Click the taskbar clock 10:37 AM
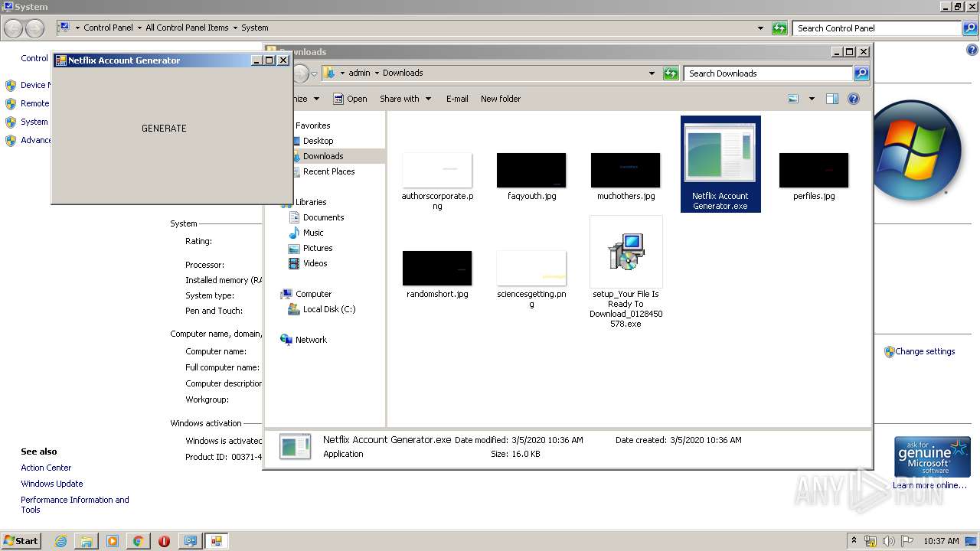The width and height of the screenshot is (980, 551). pos(942,541)
